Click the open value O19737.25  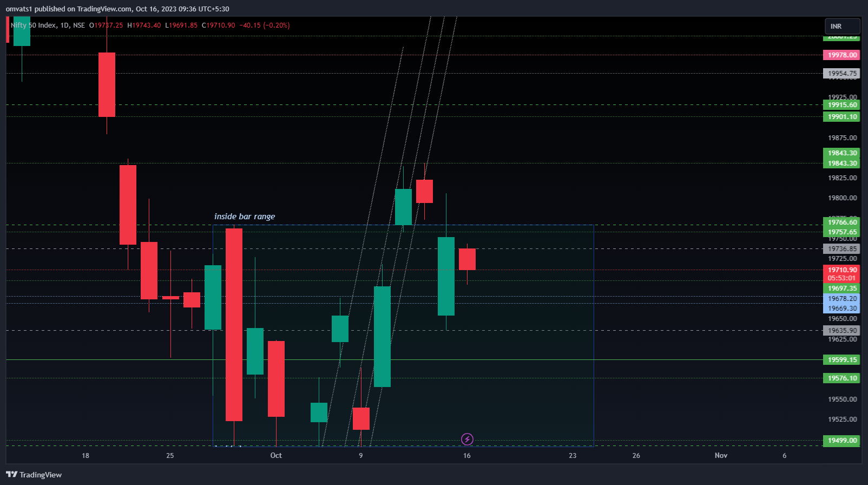106,25
